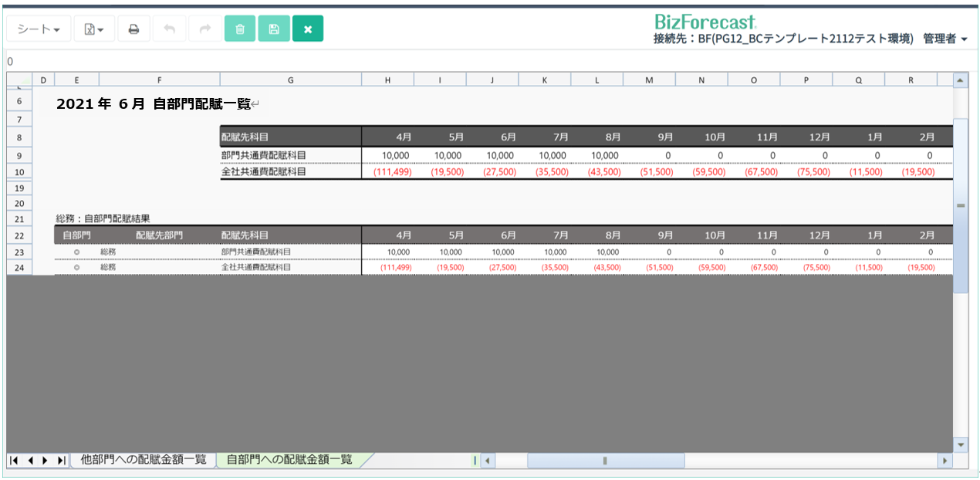Open the シート dropdown menu

coord(39,29)
